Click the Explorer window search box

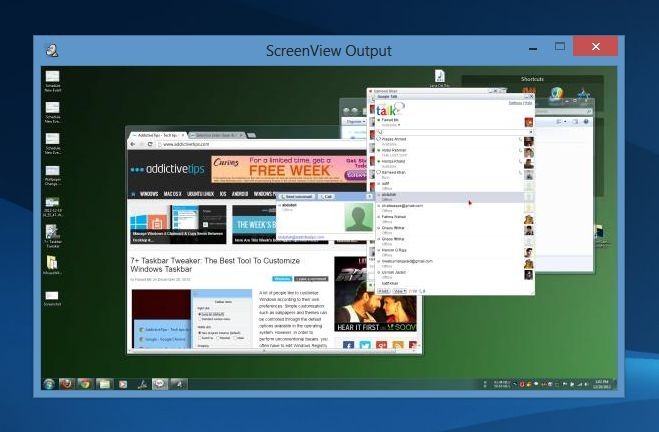564,111
